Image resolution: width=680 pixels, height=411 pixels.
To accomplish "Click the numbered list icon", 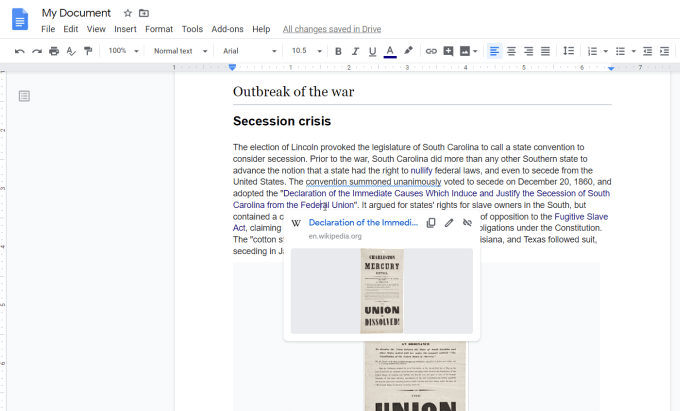I will point(592,51).
